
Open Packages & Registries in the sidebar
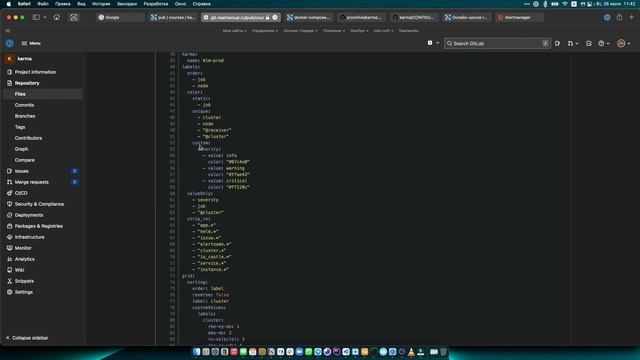(35, 227)
